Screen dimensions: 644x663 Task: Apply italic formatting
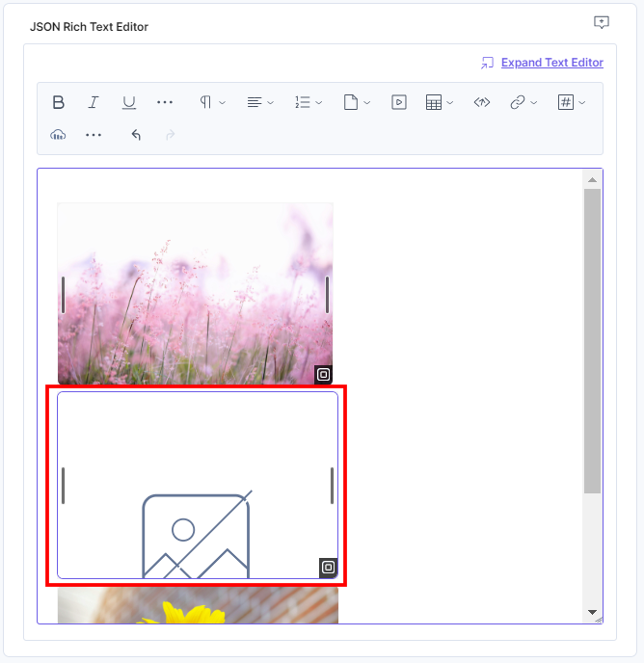93,102
